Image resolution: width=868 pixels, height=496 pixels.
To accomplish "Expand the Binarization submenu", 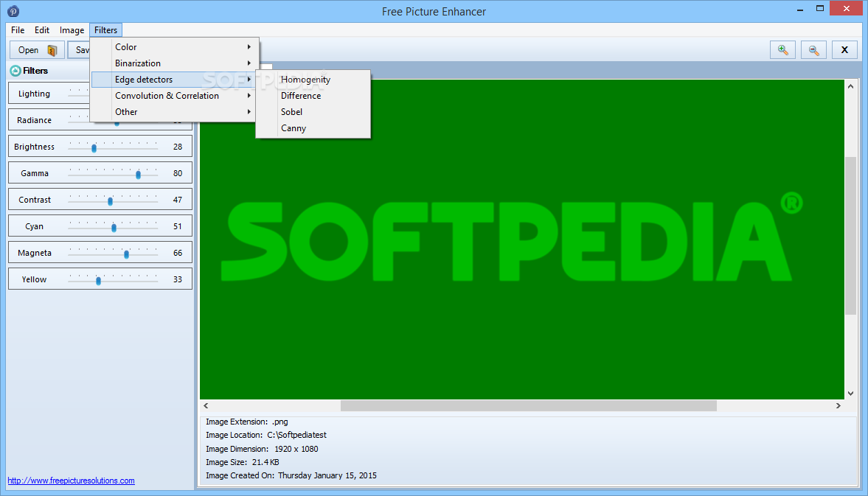I will coord(174,63).
